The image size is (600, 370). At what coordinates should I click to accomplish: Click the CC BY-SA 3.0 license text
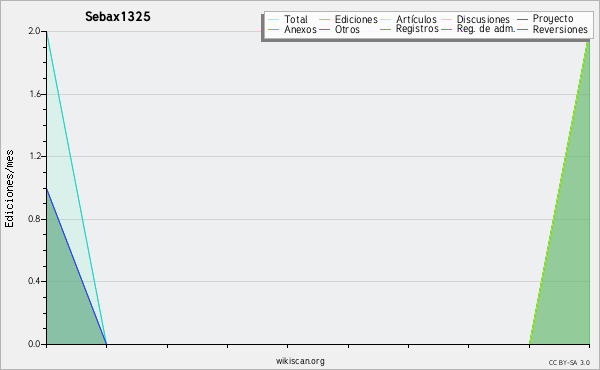[x=569, y=362]
